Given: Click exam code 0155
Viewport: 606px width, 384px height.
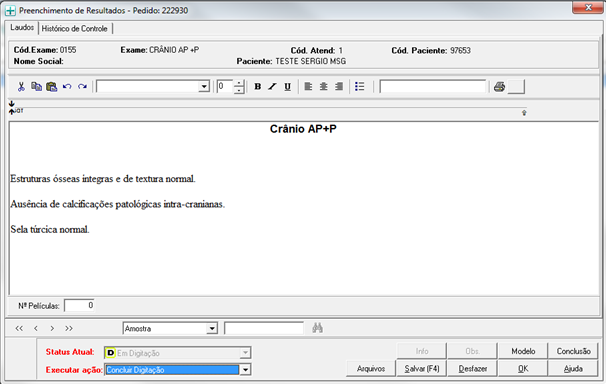Looking at the screenshot, I should [68, 50].
